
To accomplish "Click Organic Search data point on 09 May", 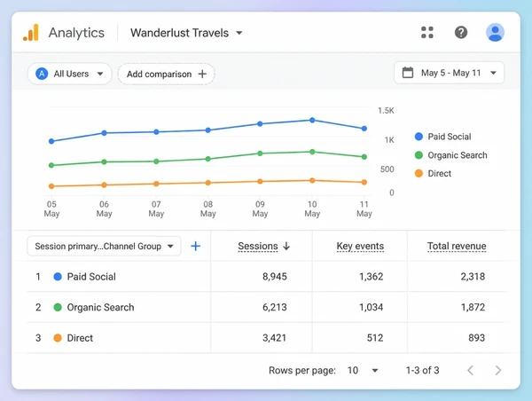I will pyautogui.click(x=260, y=153).
